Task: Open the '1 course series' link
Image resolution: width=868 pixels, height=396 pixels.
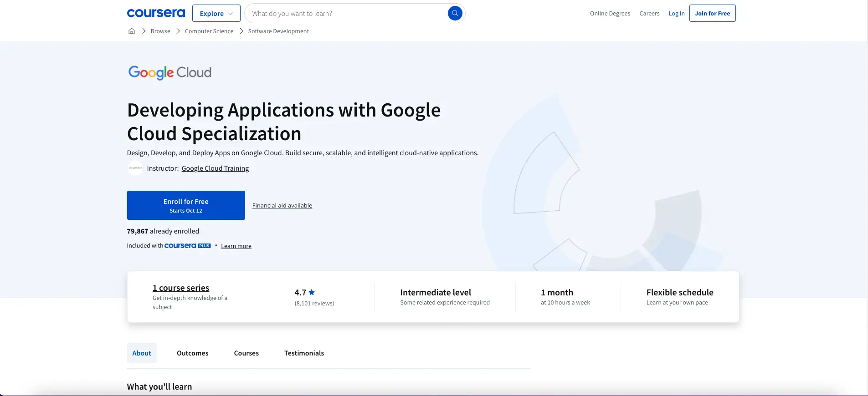Action: pyautogui.click(x=181, y=288)
